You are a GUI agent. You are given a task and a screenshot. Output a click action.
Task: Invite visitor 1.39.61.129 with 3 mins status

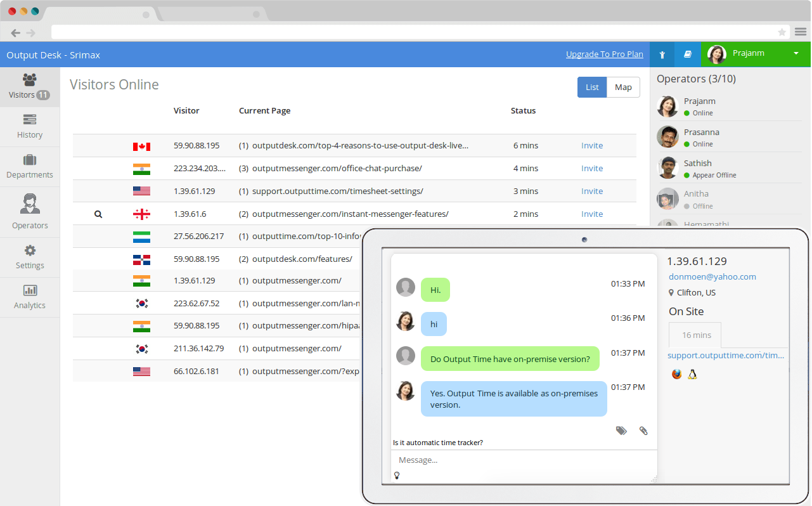point(592,191)
